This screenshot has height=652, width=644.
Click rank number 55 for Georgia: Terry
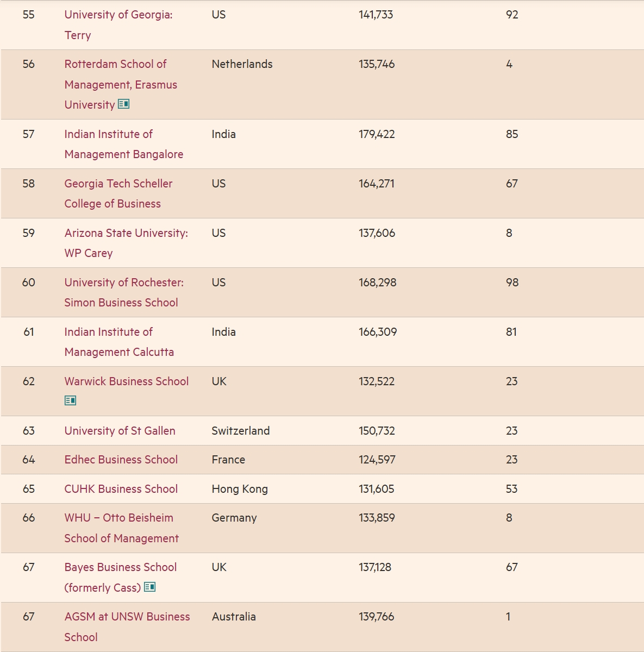[x=29, y=15]
